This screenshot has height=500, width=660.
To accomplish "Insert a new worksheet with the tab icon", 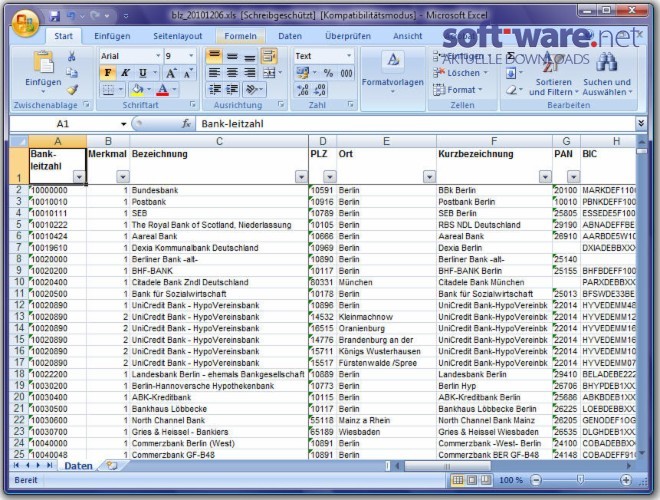I will click(x=112, y=465).
